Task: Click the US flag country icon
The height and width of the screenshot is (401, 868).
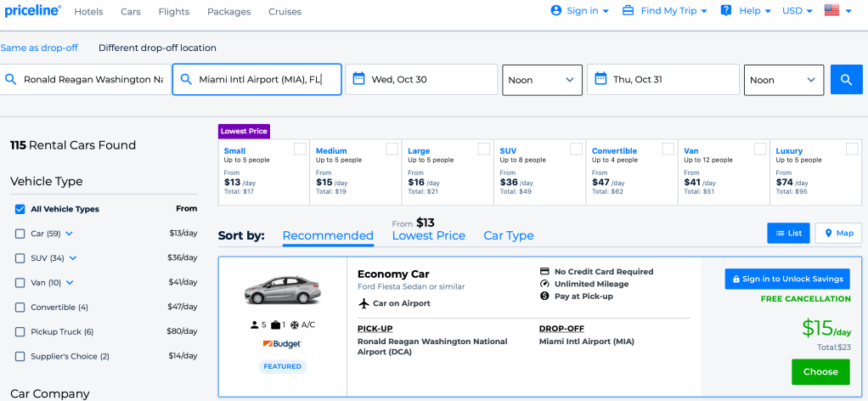Action: pos(832,11)
